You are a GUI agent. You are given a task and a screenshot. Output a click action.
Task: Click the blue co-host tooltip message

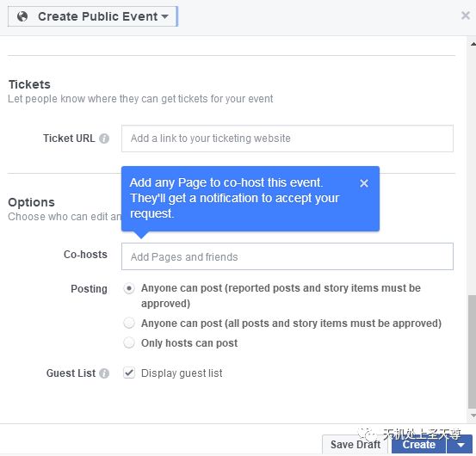coord(234,198)
